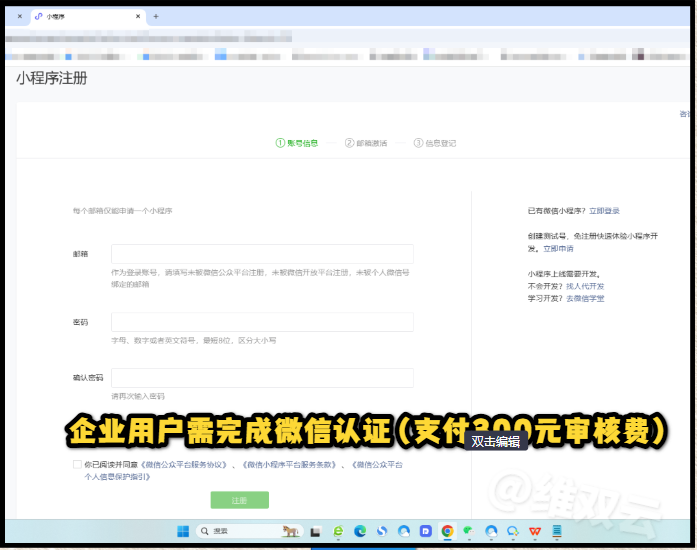Open Google Chrome from the taskbar
Screen dimensions: 697x550
(x=447, y=531)
